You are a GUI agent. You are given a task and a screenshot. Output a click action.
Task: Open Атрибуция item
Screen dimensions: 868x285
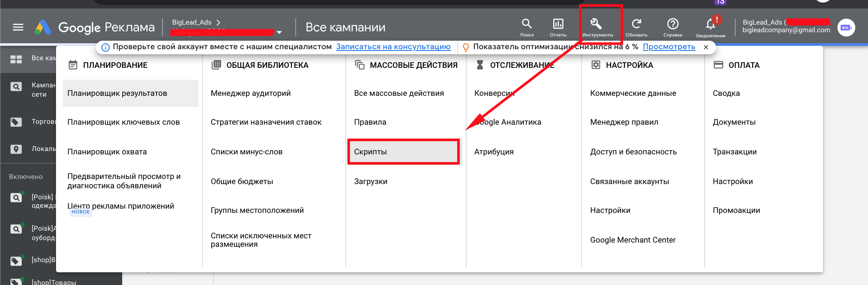click(494, 152)
